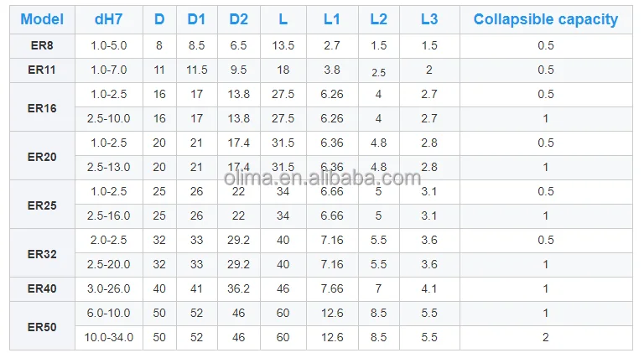
Task: Select the 10.0-34.0 dH7 range cell
Action: (x=108, y=337)
